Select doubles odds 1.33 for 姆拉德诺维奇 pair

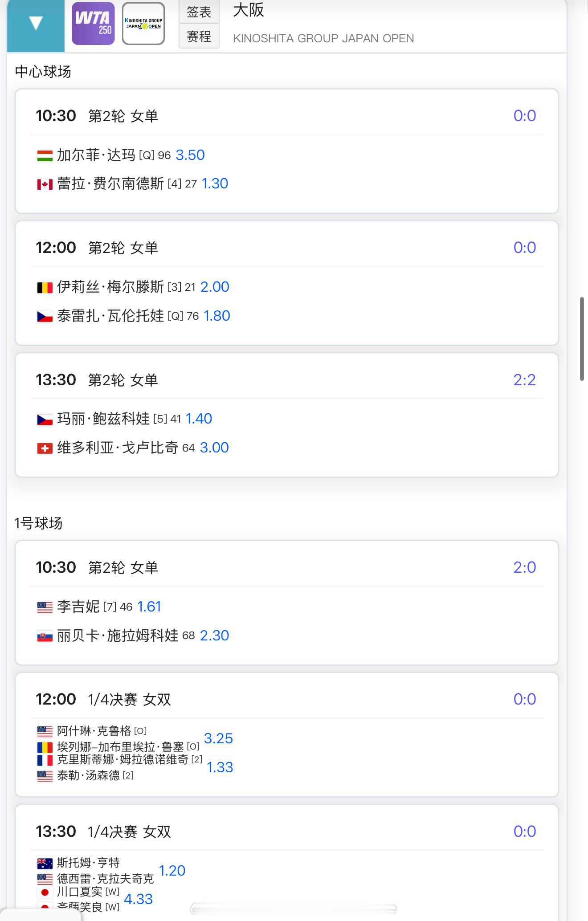(220, 767)
